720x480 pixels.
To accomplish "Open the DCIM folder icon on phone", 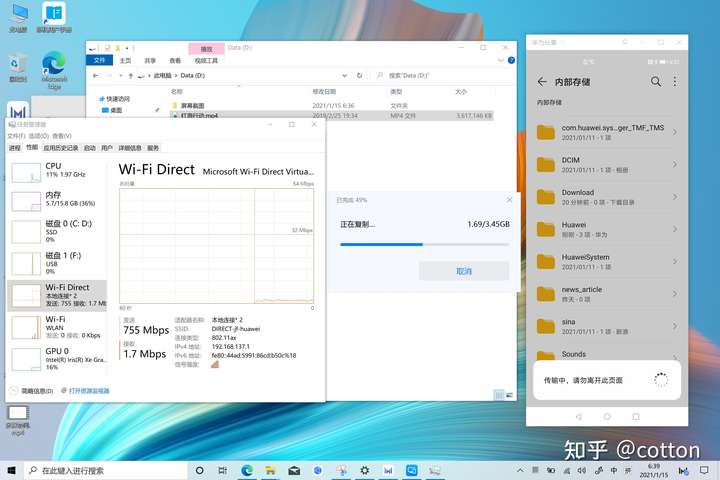I will [546, 164].
